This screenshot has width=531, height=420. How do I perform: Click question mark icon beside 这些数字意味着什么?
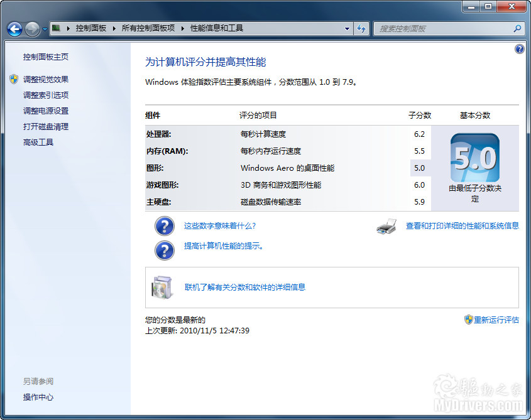[x=164, y=226]
